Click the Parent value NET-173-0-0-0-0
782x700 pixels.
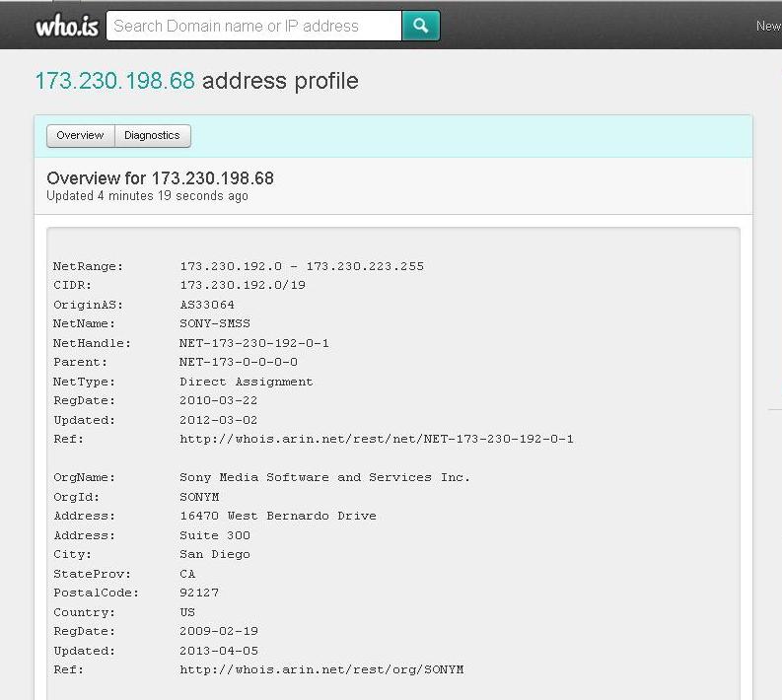(239, 362)
